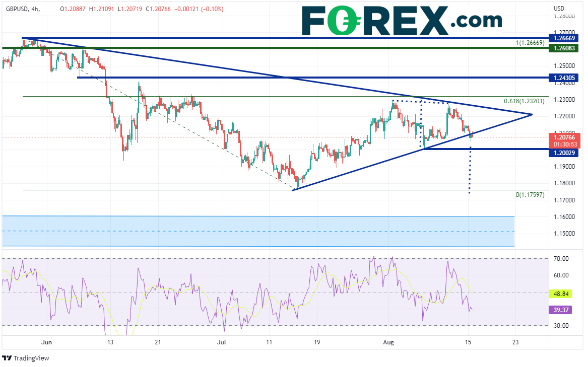The image size is (588, 367).
Task: Click the FOREX.com logo
Action: click(x=402, y=20)
